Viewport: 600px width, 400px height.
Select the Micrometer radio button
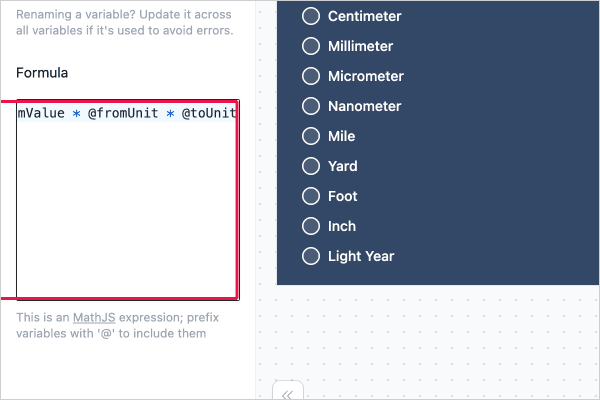click(x=311, y=76)
